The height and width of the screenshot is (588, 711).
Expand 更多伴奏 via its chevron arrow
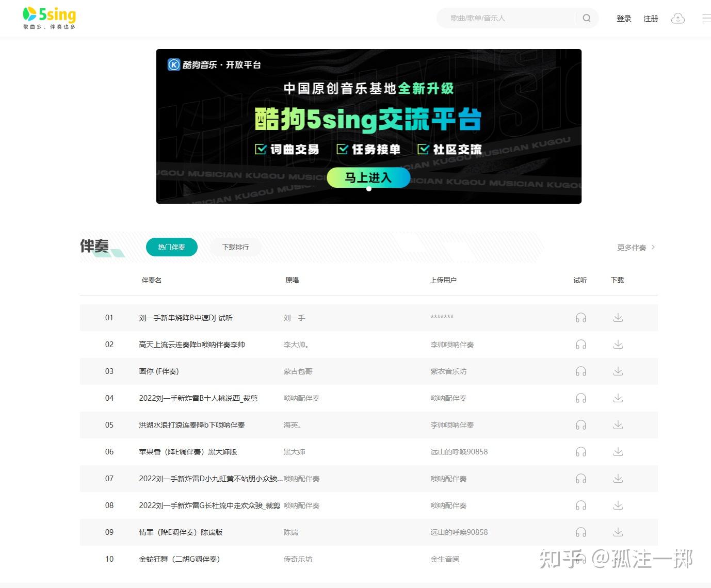click(653, 247)
